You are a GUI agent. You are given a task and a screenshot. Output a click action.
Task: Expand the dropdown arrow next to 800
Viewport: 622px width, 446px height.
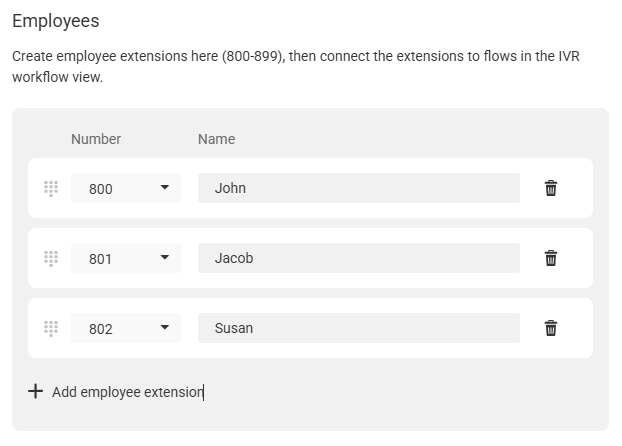[165, 187]
